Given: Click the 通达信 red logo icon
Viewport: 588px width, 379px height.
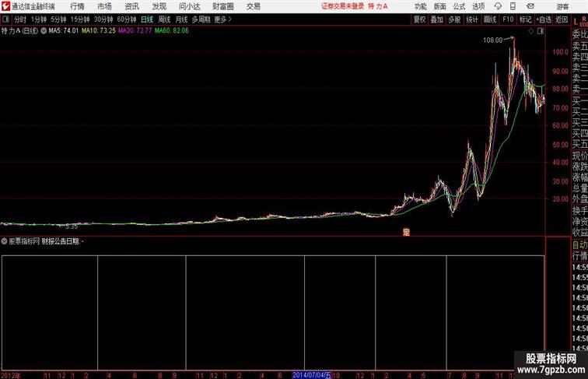Looking at the screenshot, I should pyautogui.click(x=5, y=6).
